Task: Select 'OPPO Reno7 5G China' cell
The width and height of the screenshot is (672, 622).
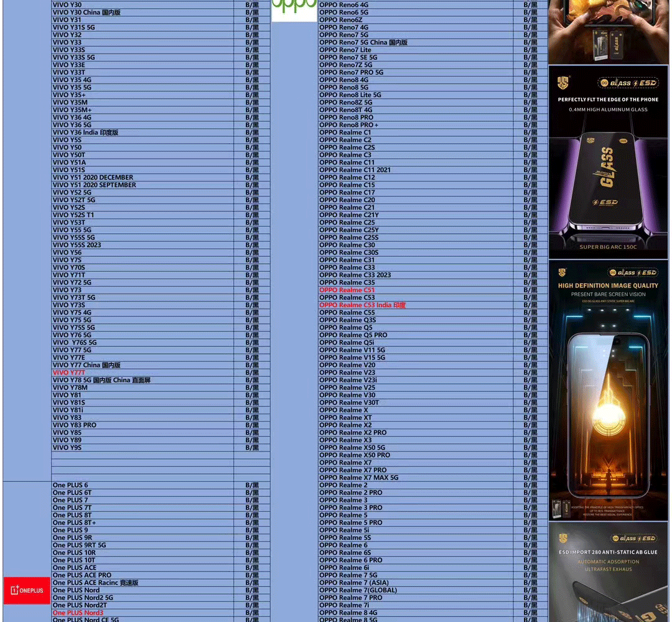Action: click(x=416, y=42)
